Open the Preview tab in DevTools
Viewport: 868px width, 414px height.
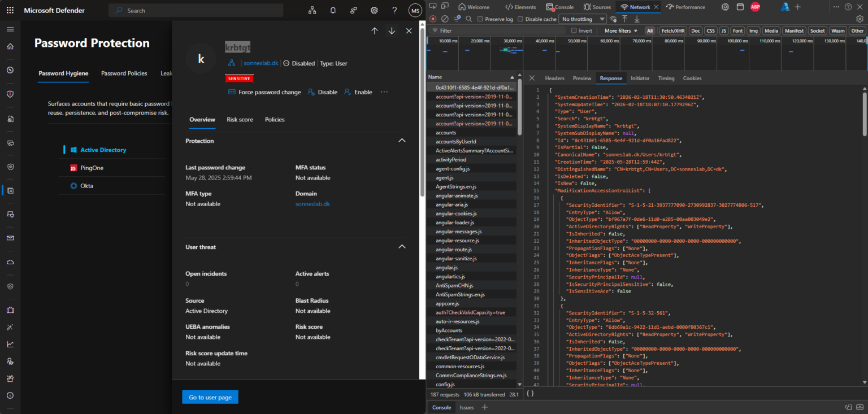pos(582,79)
